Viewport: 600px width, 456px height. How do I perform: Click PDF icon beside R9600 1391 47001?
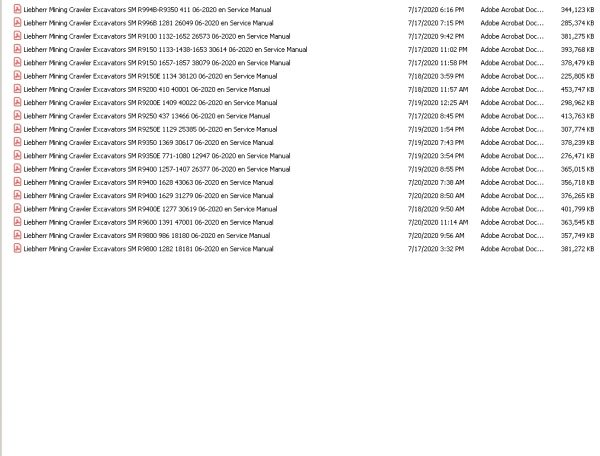coord(17,222)
